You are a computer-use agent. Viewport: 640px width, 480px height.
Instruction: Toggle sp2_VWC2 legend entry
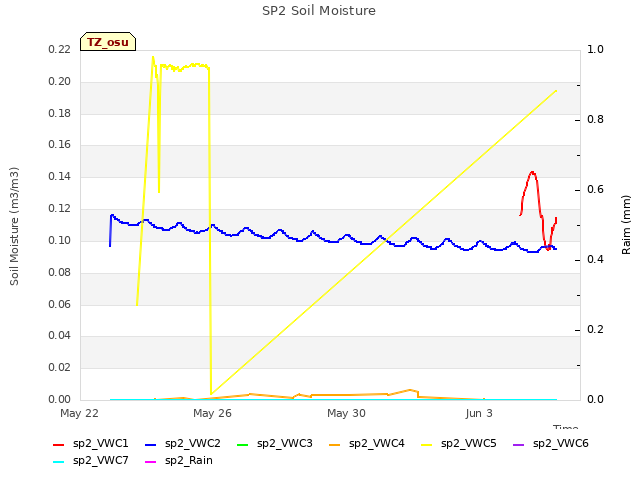(182, 444)
